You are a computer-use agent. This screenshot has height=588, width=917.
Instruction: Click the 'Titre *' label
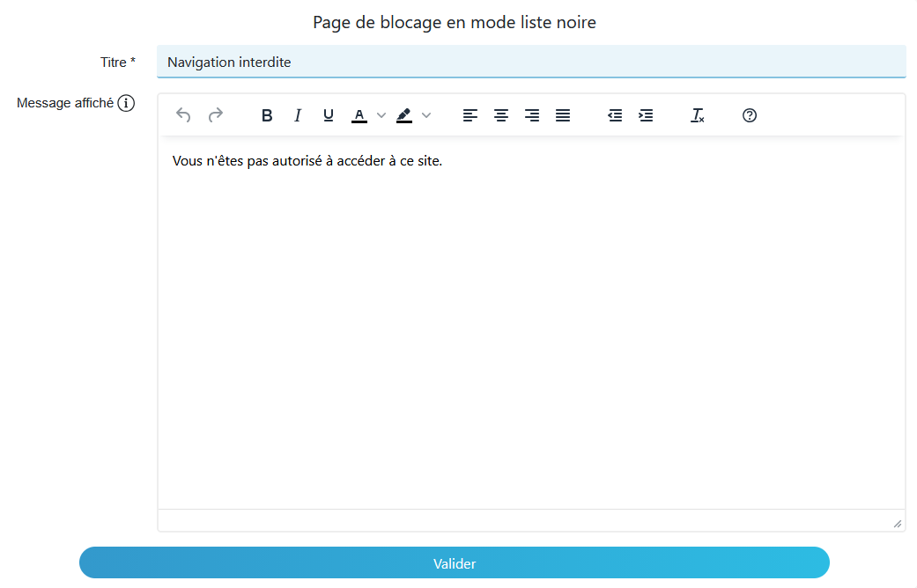117,62
